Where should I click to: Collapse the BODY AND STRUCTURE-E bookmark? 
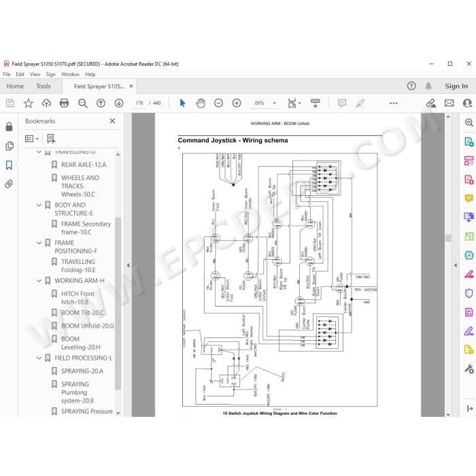39,205
